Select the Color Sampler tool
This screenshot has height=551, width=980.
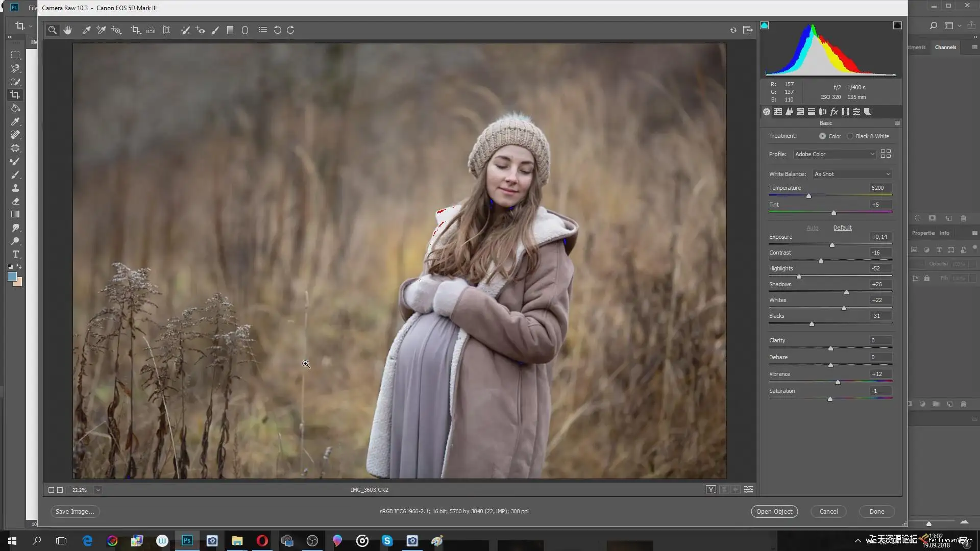tap(101, 30)
